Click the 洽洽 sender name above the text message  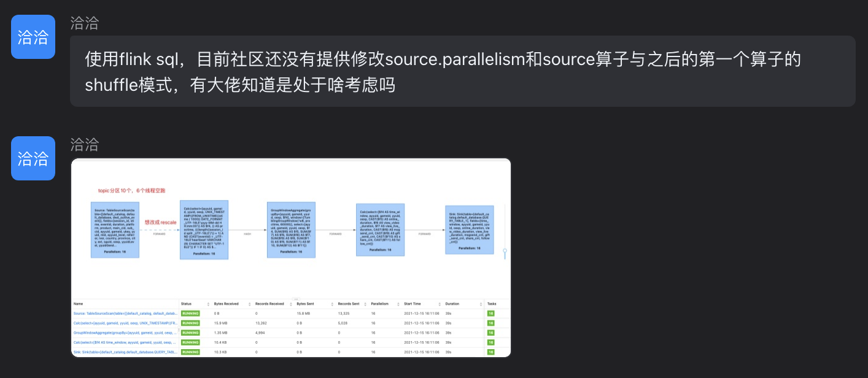85,23
